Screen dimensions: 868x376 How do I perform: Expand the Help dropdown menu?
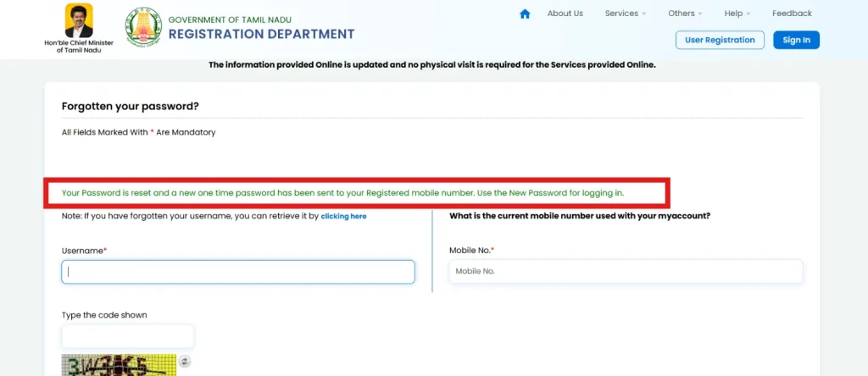point(737,14)
